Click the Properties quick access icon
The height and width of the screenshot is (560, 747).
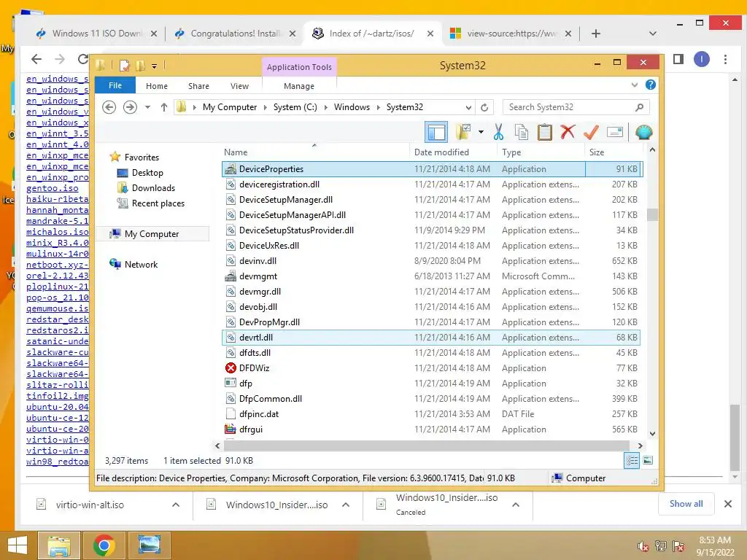point(125,65)
